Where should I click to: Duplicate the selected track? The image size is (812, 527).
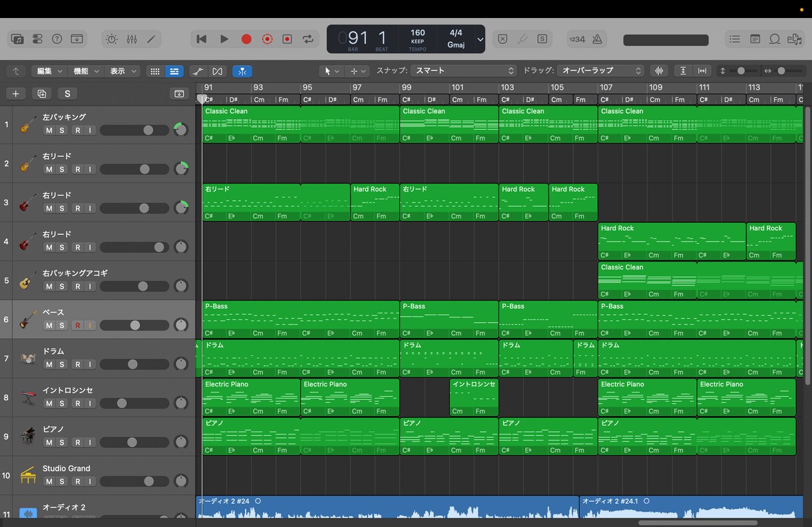click(x=42, y=94)
